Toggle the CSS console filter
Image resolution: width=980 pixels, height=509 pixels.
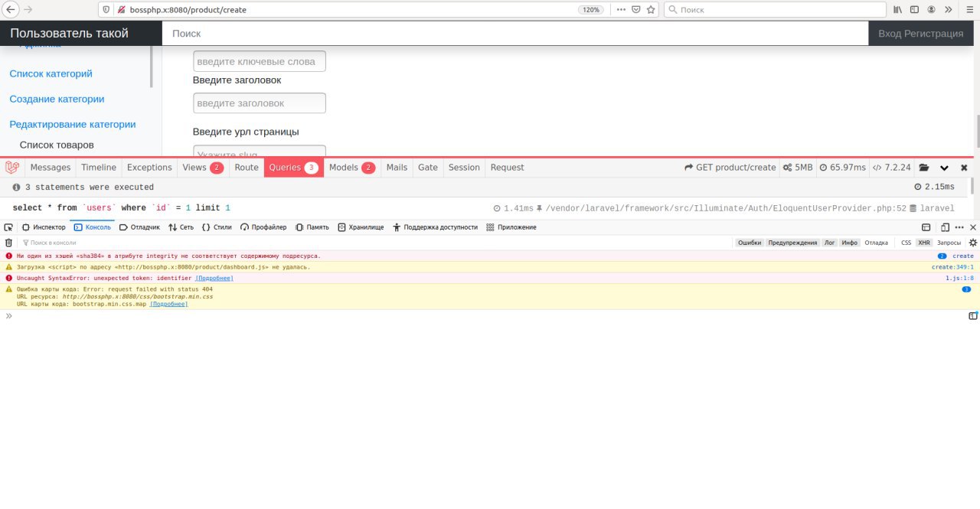(x=906, y=242)
